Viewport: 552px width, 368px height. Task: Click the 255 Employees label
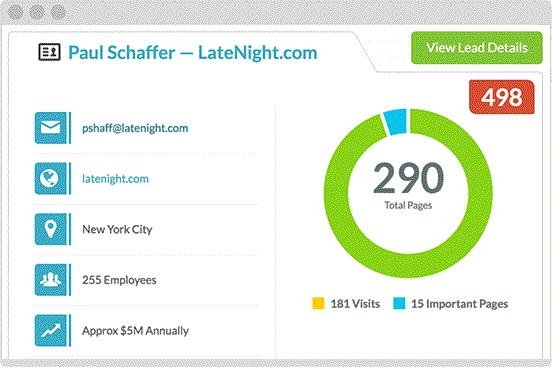119,280
